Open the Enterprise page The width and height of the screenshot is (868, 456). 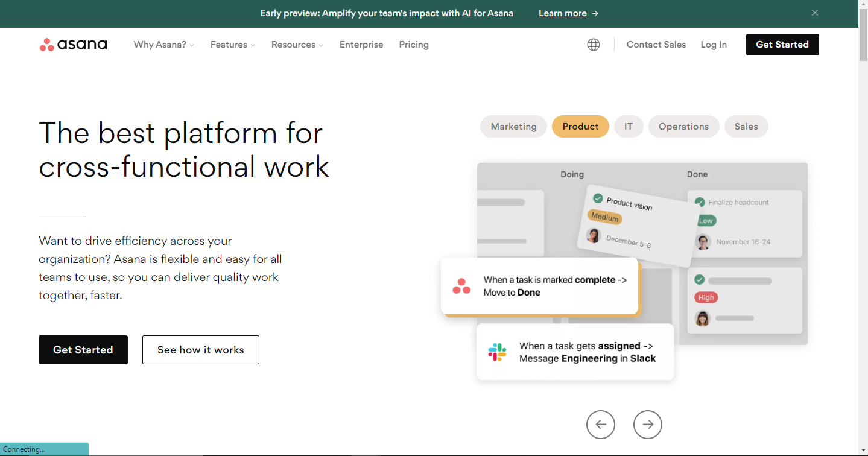[x=361, y=45]
